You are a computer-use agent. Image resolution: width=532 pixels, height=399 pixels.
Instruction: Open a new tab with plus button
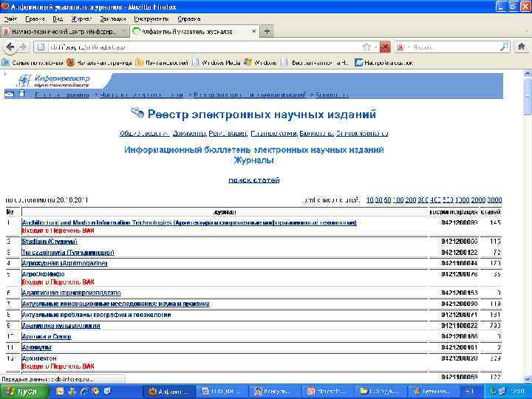tap(267, 32)
